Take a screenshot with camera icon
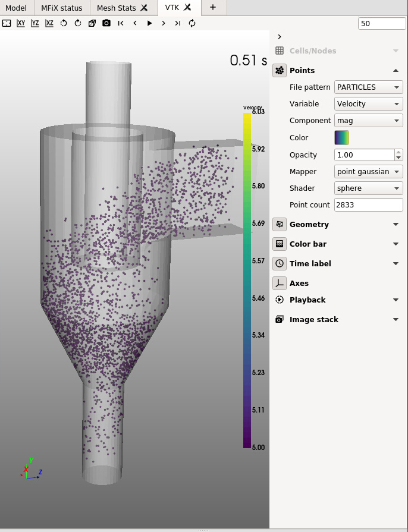 tap(106, 23)
